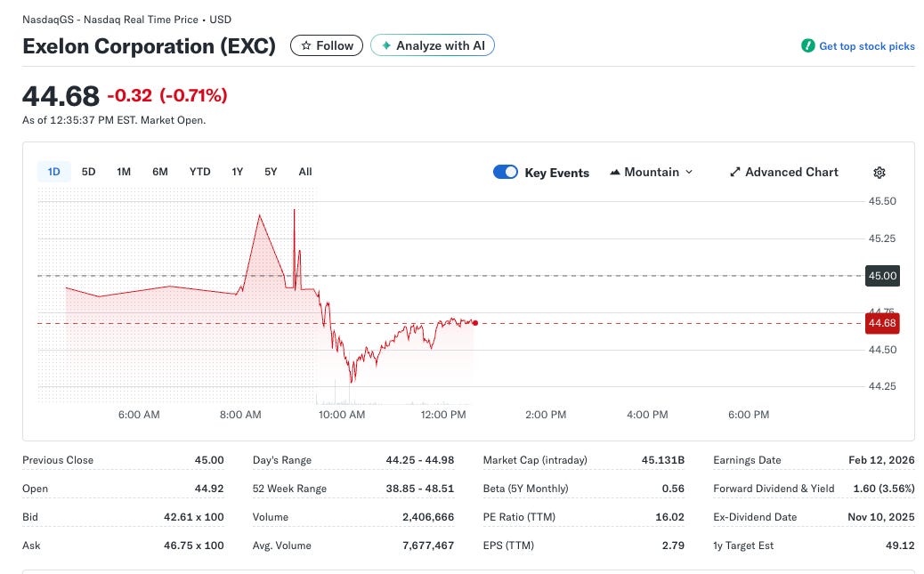The height and width of the screenshot is (574, 924).
Task: Click the 12:00 PM time axis label
Action: (x=443, y=415)
